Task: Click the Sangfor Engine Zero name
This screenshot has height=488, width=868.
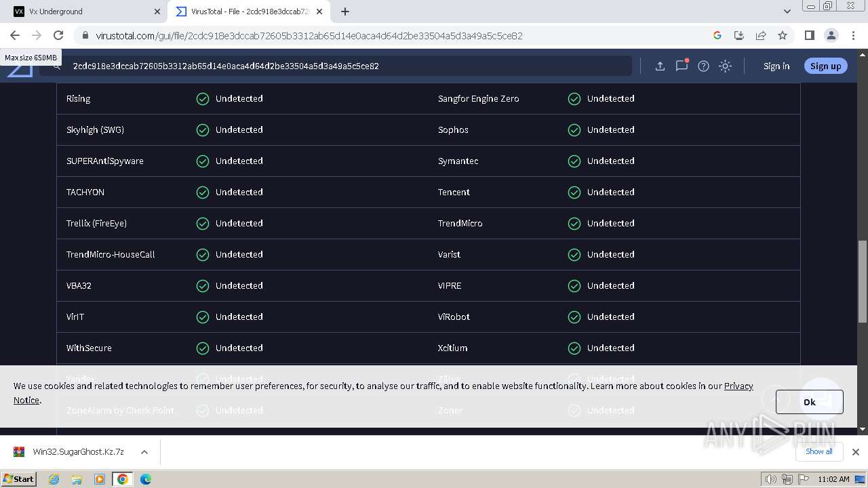Action: tap(479, 98)
